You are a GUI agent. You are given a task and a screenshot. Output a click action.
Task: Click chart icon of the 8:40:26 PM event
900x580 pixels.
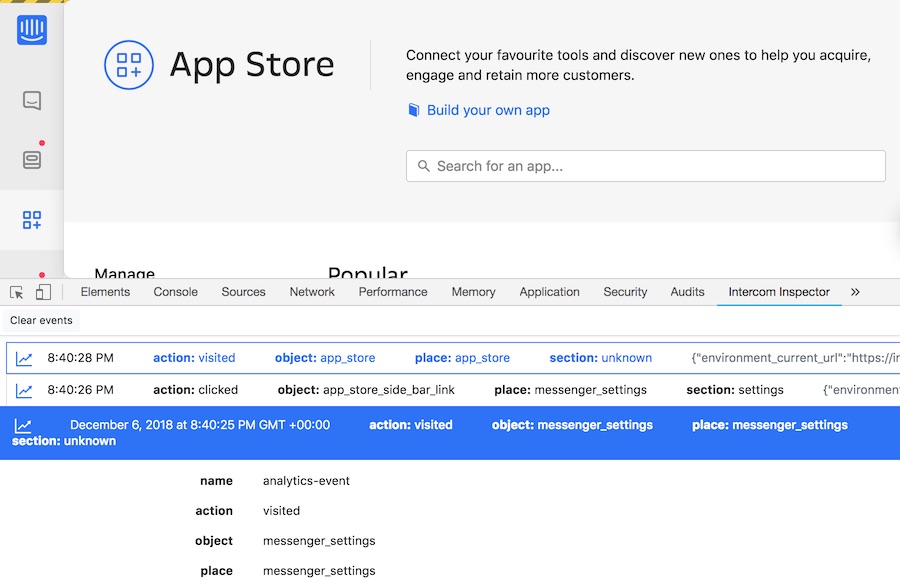point(24,390)
